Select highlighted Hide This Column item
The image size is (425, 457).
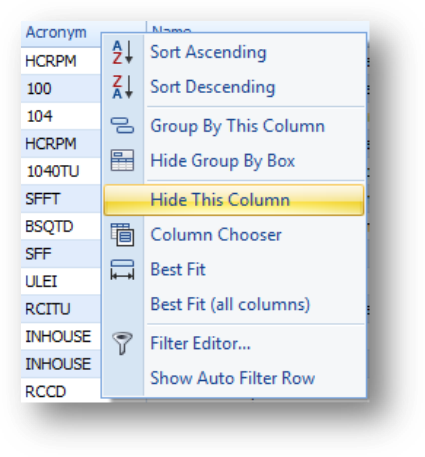pyautogui.click(x=234, y=200)
